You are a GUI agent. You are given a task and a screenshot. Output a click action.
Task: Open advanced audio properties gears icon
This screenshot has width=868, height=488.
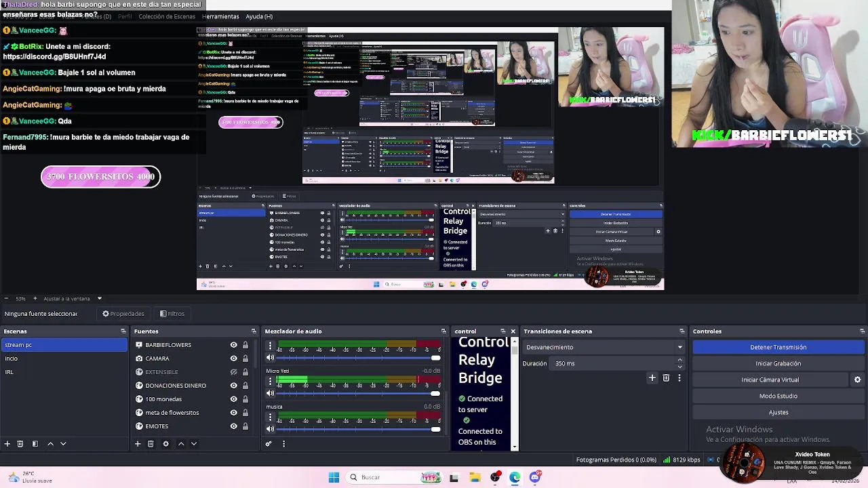pyautogui.click(x=269, y=443)
